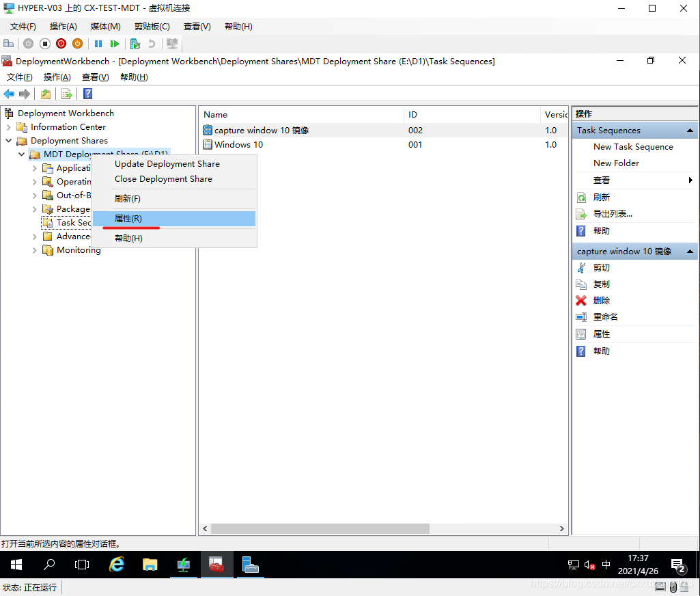Screen dimensions: 700x596
Task: Click 删除 red X action
Action: [x=602, y=301]
